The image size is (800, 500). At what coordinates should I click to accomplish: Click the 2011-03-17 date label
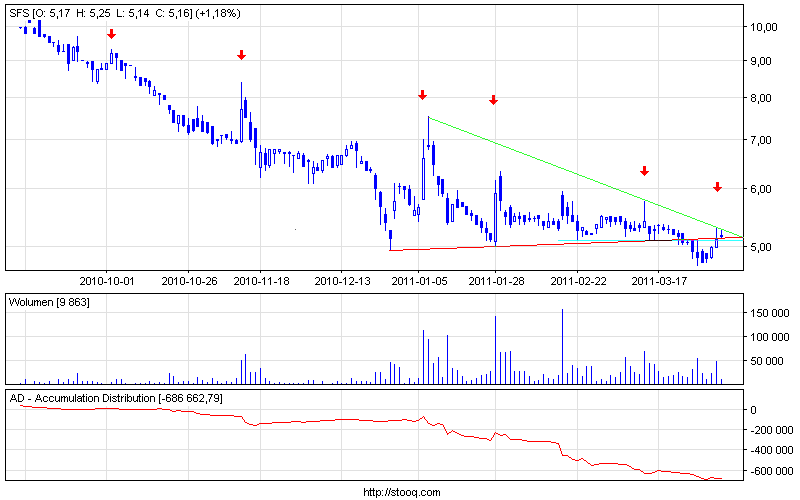click(660, 281)
